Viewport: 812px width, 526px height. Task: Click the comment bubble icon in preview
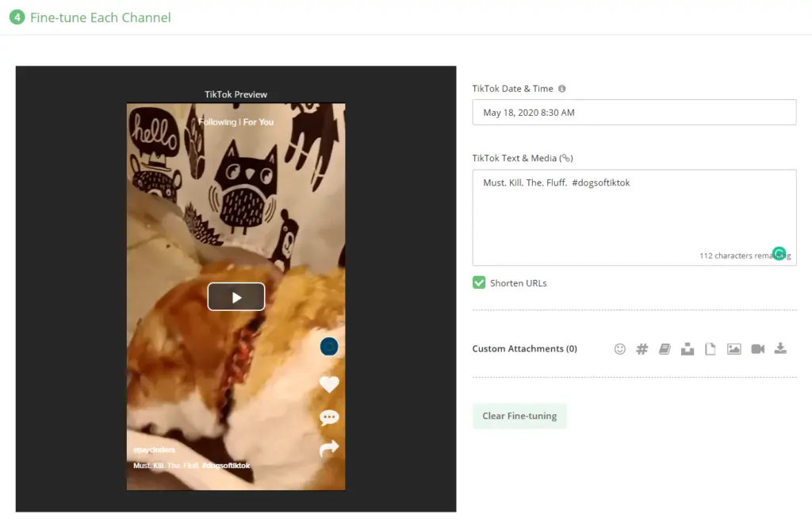pos(329,417)
